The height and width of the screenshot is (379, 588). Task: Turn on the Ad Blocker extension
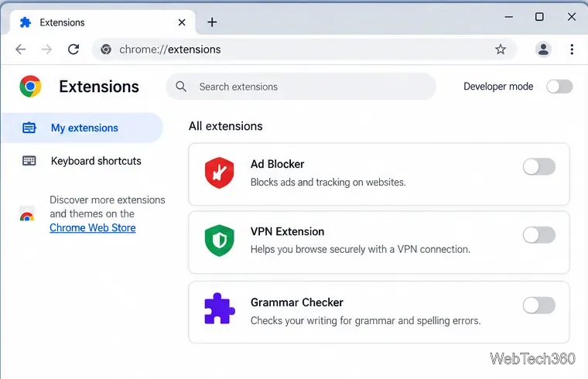[539, 167]
